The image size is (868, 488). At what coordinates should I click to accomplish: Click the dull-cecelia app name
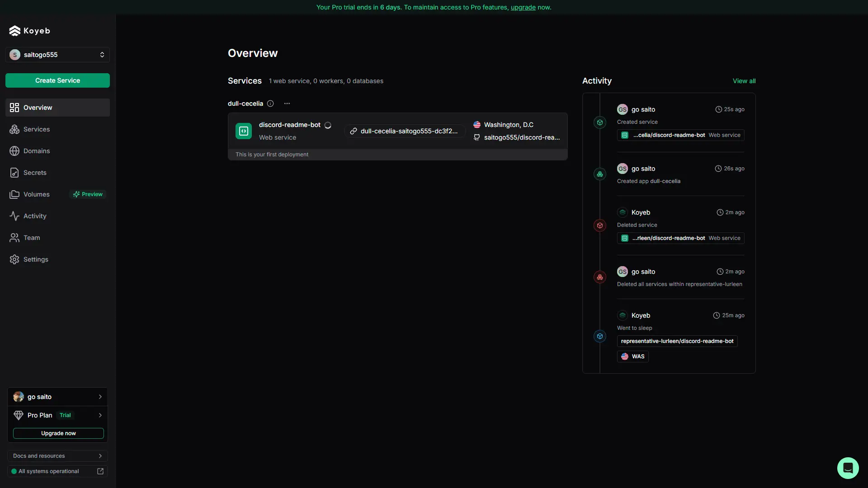click(245, 103)
